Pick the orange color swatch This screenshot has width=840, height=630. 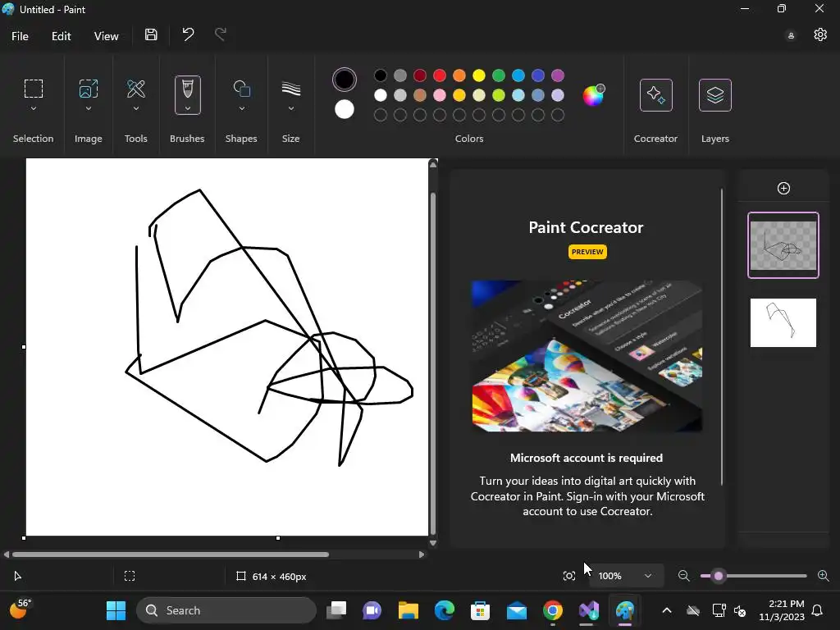coord(459,75)
